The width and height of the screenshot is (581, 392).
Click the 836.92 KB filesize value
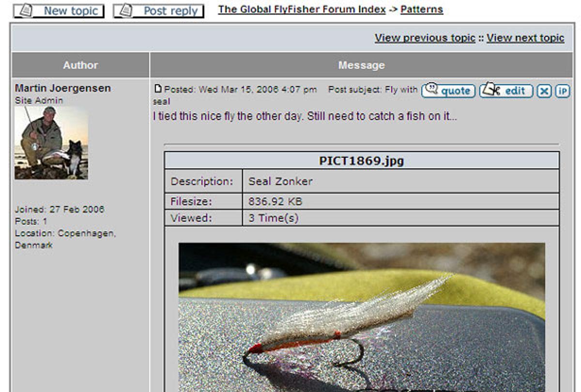[x=275, y=201]
